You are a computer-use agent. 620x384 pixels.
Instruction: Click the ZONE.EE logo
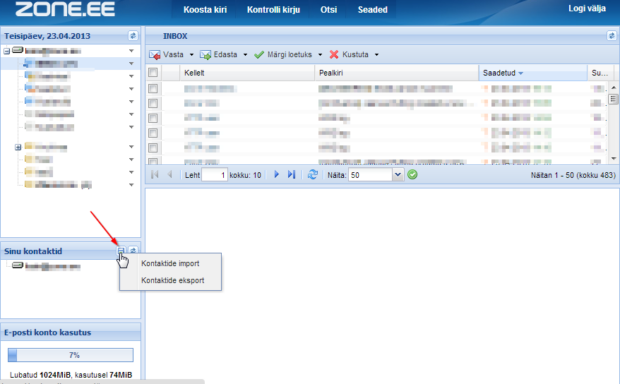click(x=65, y=9)
